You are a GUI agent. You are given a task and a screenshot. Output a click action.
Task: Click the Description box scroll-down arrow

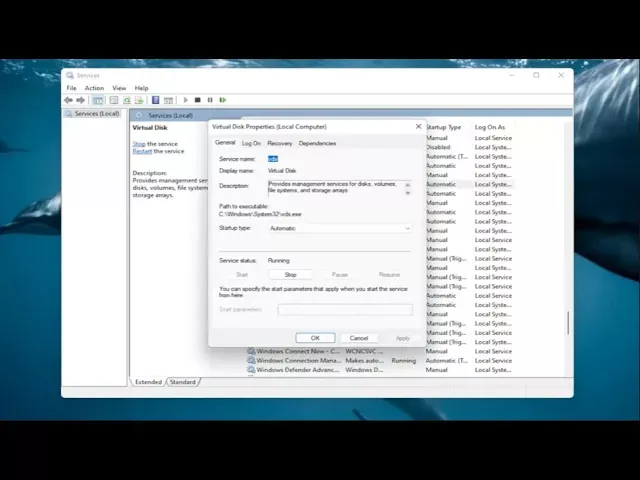407,193
